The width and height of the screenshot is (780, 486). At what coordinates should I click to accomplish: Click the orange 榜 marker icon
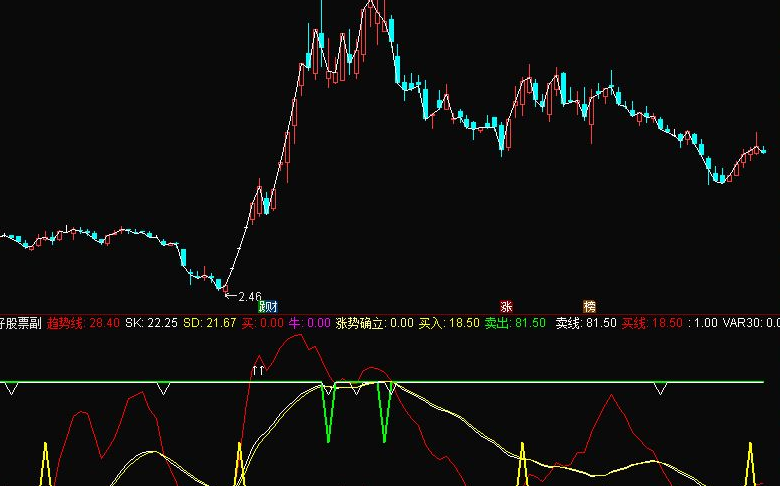tap(589, 306)
